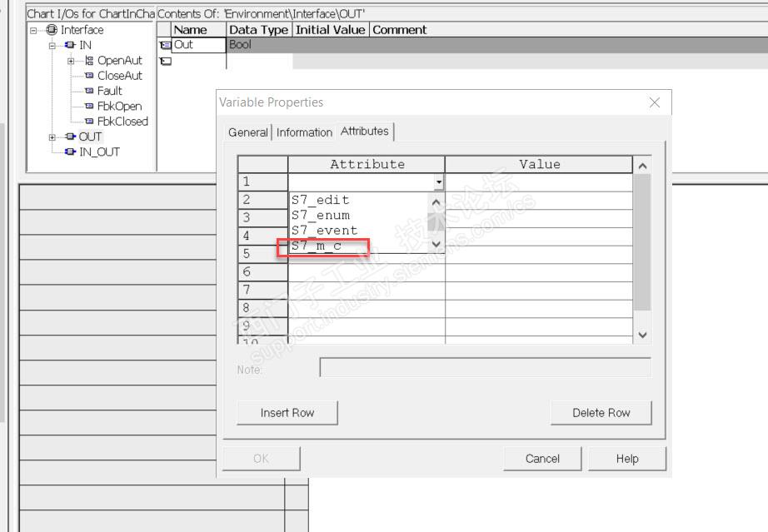The image size is (768, 532).
Task: Click the FbkClosed variable icon
Action: (88, 121)
